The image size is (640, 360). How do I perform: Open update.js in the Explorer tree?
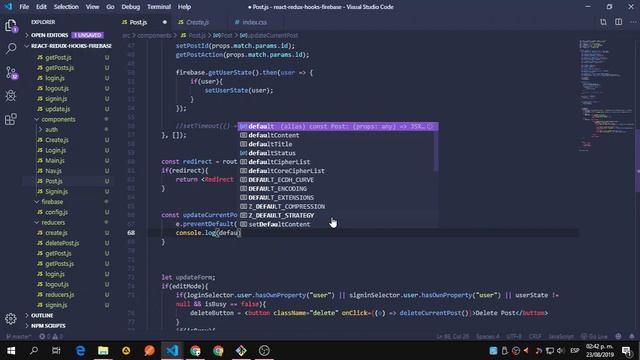(58, 109)
